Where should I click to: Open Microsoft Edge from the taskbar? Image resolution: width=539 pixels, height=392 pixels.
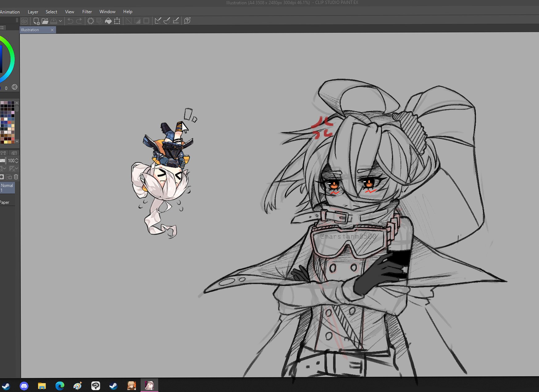click(60, 386)
